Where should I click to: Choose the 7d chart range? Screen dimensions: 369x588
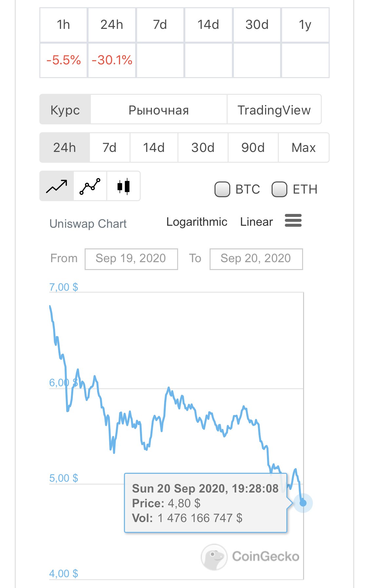click(110, 147)
